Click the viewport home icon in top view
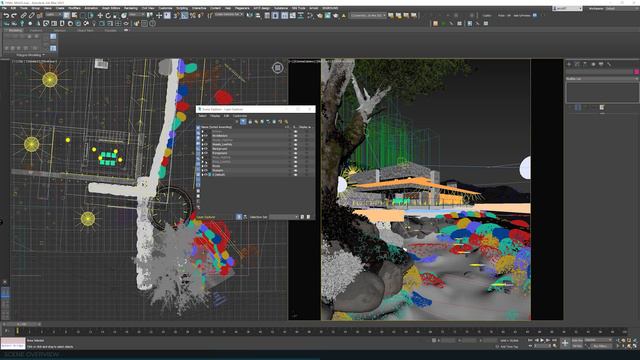 278,68
